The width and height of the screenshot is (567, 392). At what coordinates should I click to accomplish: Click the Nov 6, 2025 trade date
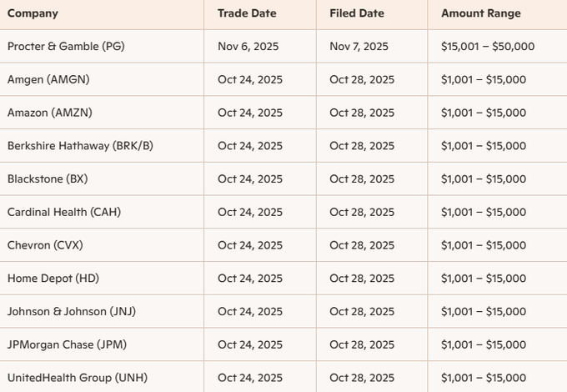247,47
